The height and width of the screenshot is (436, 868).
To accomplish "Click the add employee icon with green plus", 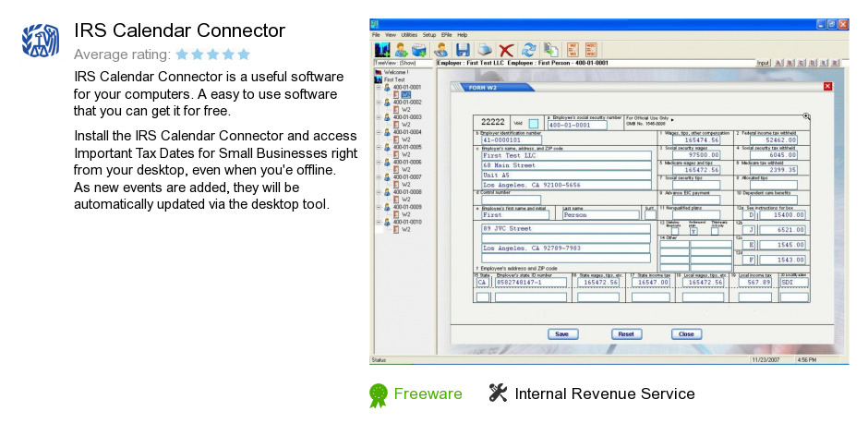I will pyautogui.click(x=401, y=50).
